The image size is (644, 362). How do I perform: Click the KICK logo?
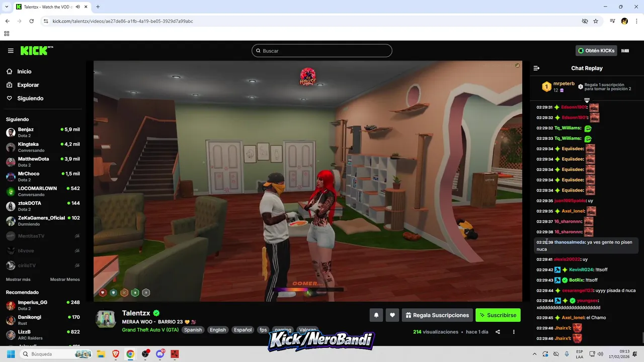coord(36,50)
